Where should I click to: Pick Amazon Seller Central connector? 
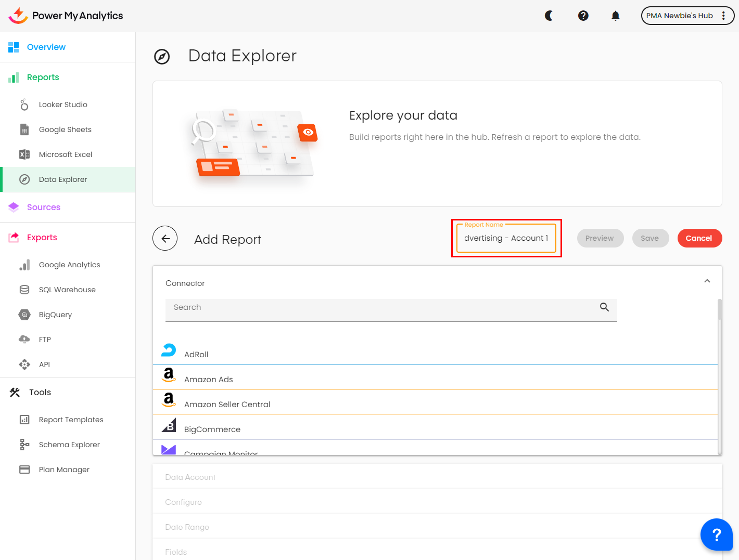pyautogui.click(x=227, y=404)
